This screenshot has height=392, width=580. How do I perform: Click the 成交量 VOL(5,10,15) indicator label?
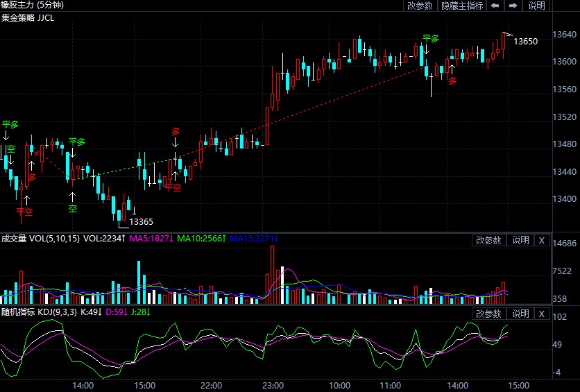[x=40, y=239]
